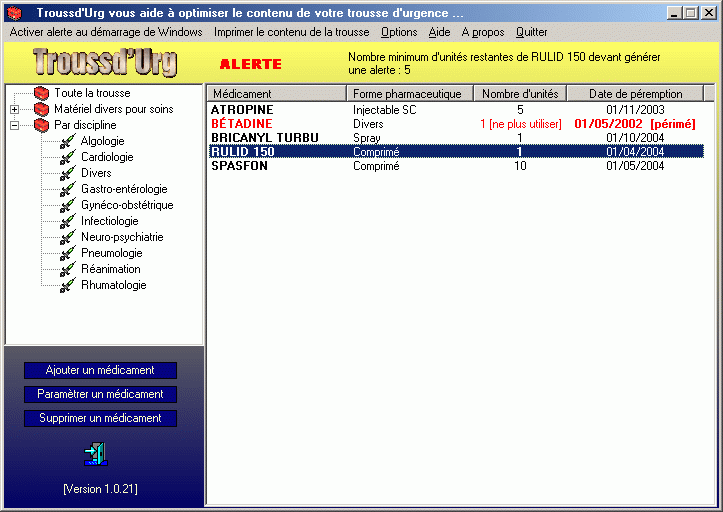Click the syringe icon next to Gastro-entérologie

point(68,189)
